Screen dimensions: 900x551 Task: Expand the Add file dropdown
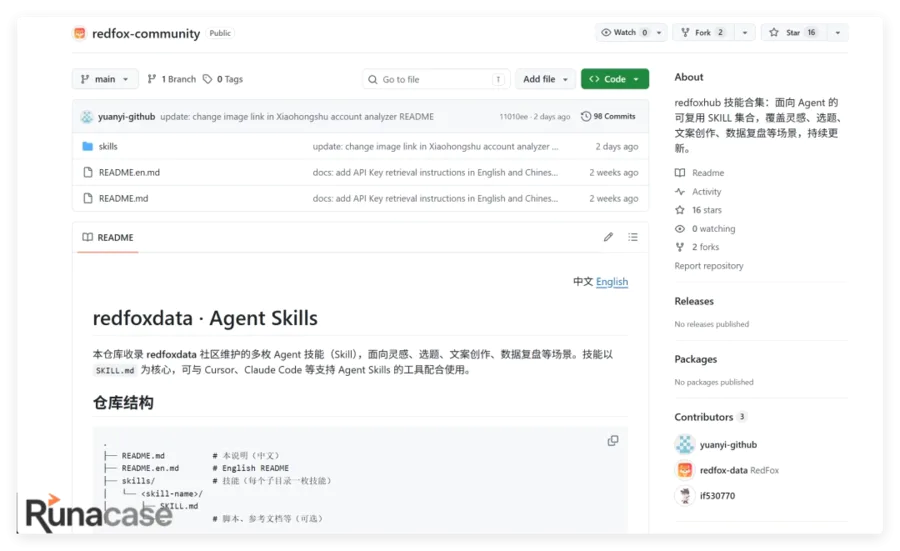point(545,79)
